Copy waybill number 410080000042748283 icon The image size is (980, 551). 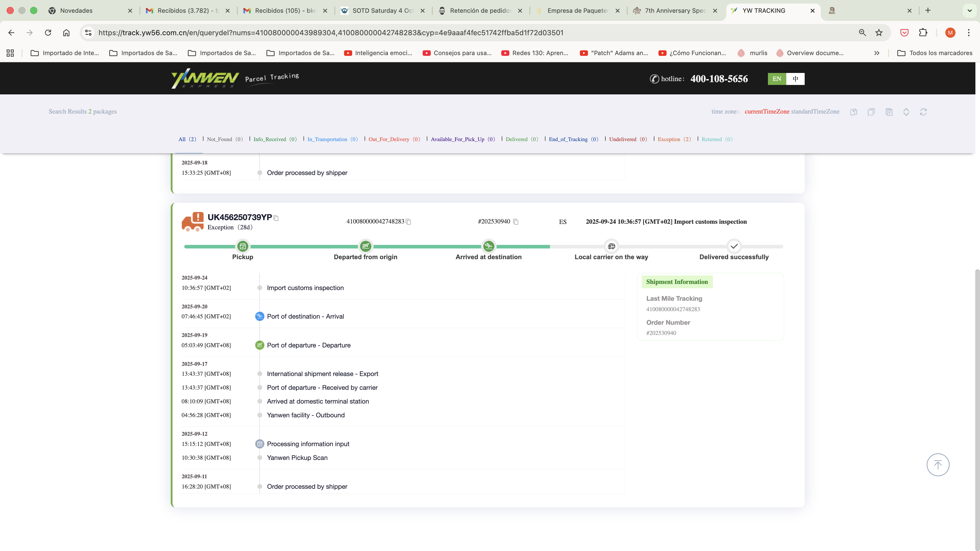409,222
